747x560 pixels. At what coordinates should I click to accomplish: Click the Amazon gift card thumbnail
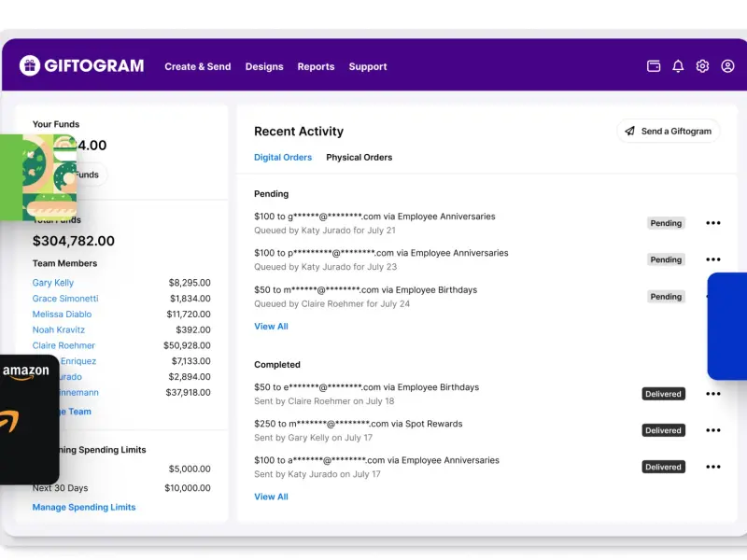point(29,419)
